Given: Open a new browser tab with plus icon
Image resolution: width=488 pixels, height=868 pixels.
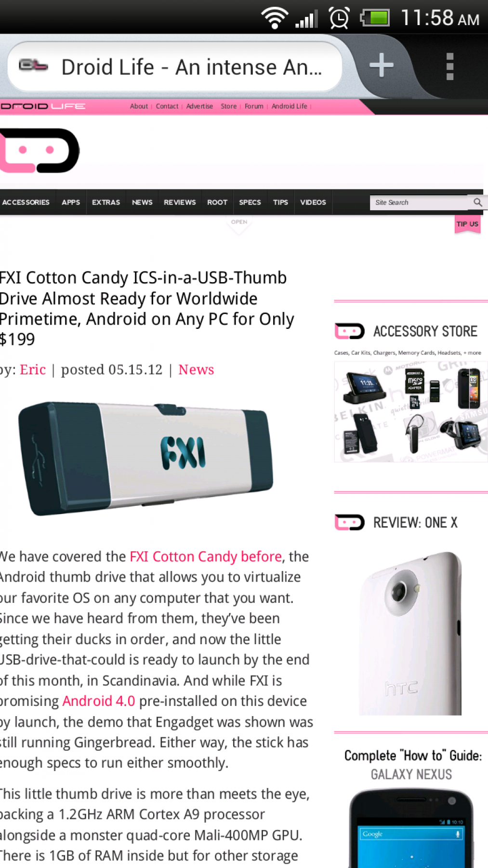Looking at the screenshot, I should click(382, 66).
